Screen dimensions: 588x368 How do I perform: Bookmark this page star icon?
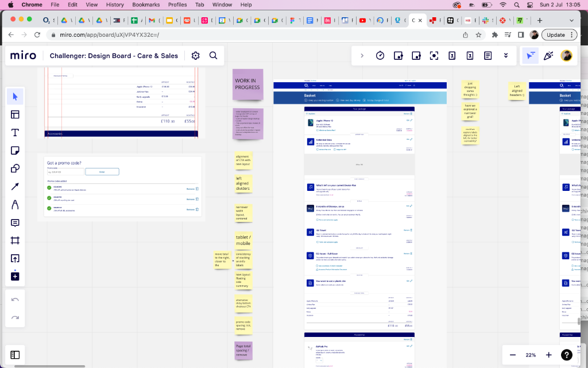click(x=478, y=34)
